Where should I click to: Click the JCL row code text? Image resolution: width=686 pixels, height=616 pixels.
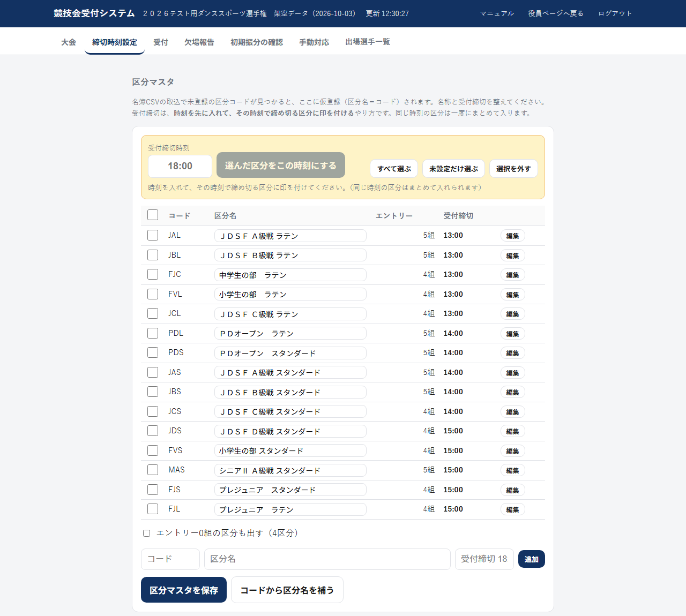(x=175, y=313)
